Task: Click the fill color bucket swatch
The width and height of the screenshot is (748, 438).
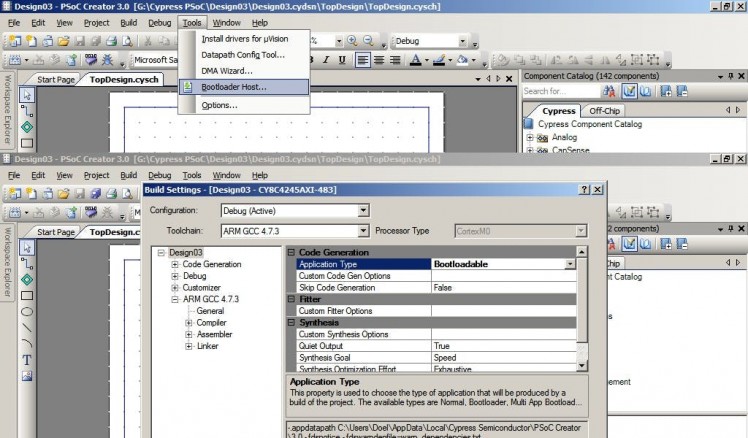Action: pos(462,60)
